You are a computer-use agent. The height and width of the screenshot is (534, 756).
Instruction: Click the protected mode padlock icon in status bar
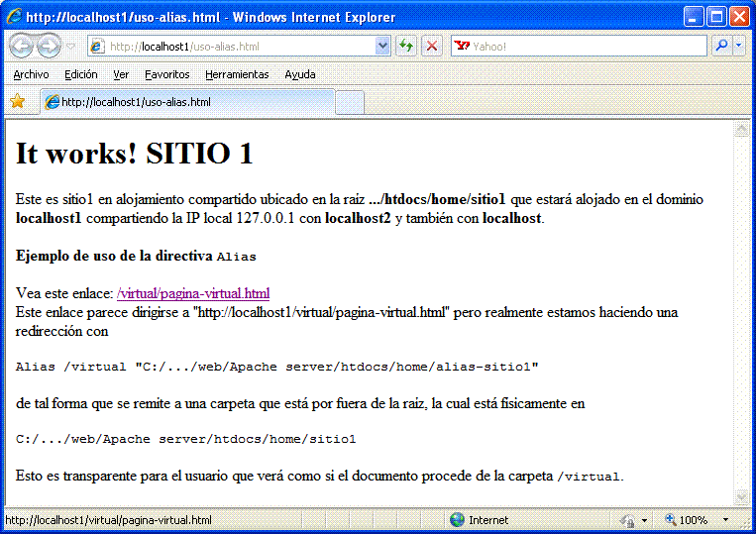point(627,520)
